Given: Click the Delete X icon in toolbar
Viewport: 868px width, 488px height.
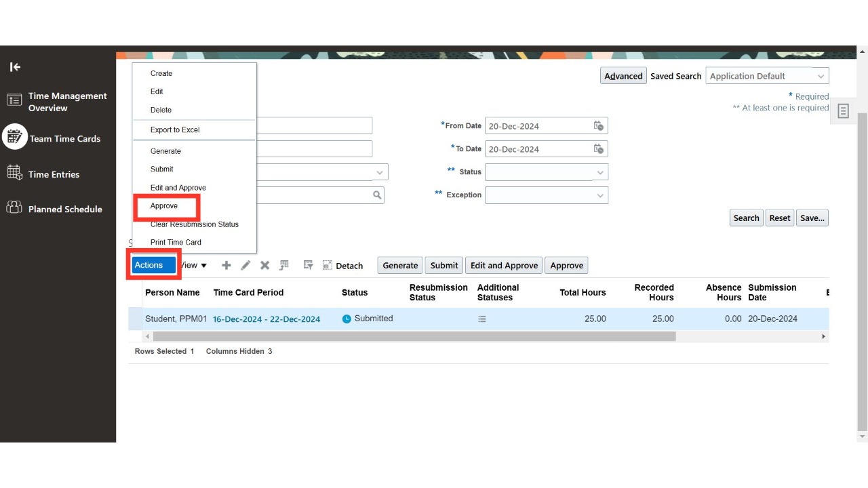Looking at the screenshot, I should coord(265,266).
